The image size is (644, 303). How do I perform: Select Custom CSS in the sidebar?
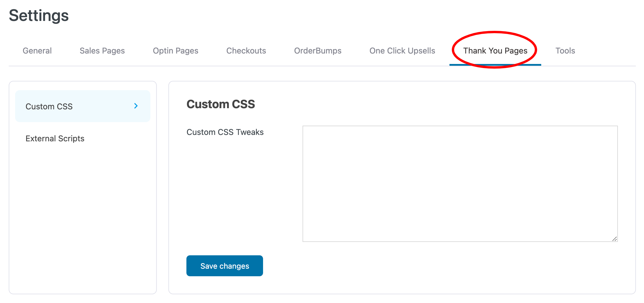[x=49, y=106]
